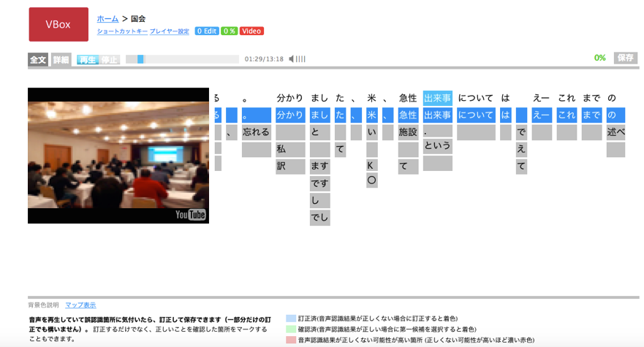
Task: Open the プレイヤー設定 link
Action: [169, 31]
